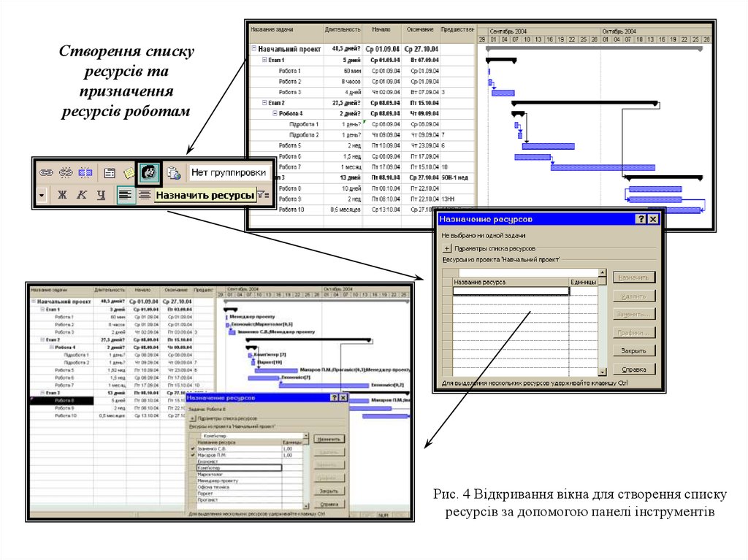
Task: Toggle bold Ж formatting
Action: (62, 195)
